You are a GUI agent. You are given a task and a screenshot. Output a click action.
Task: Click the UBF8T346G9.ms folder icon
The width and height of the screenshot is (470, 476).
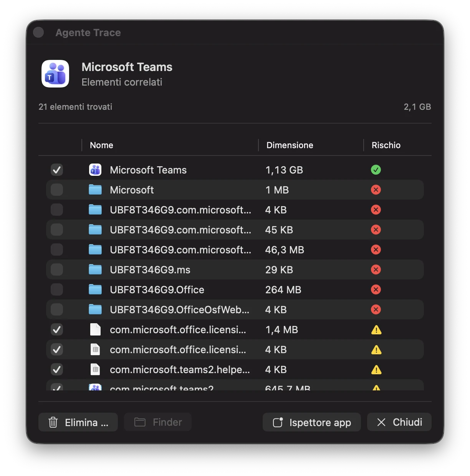tap(95, 269)
